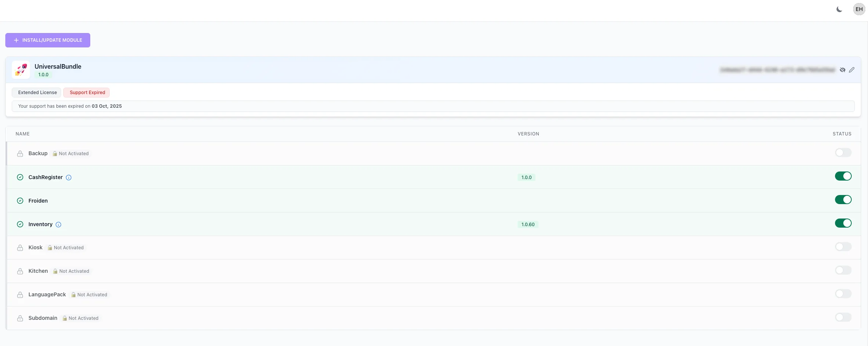Viewport: 868px width, 346px height.
Task: Toggle dark mode moon icon
Action: click(839, 9)
